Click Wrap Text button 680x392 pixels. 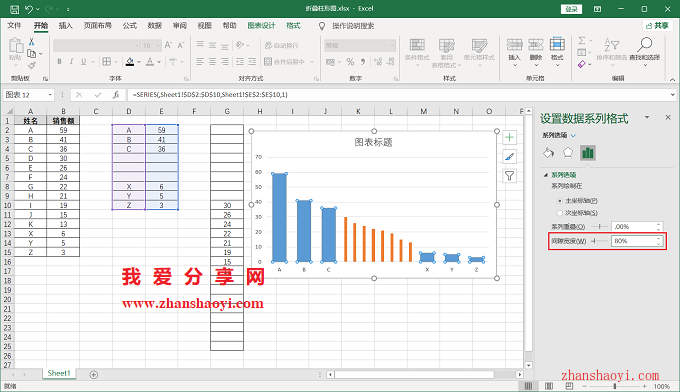(281, 46)
